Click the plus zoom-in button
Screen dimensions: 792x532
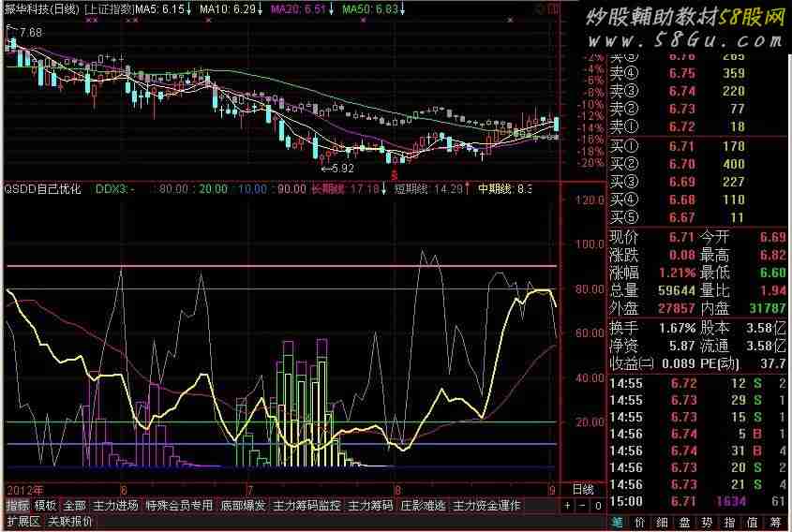[567, 506]
